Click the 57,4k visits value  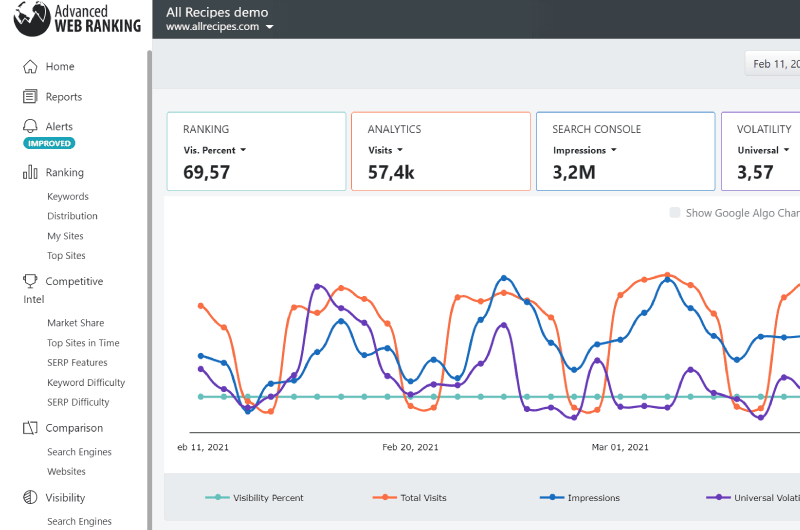391,172
